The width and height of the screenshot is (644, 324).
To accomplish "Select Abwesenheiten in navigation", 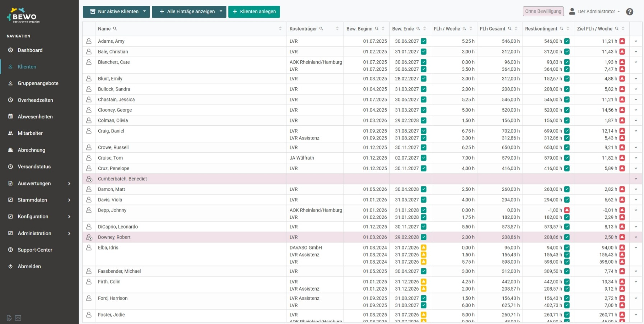I will 35,117.
